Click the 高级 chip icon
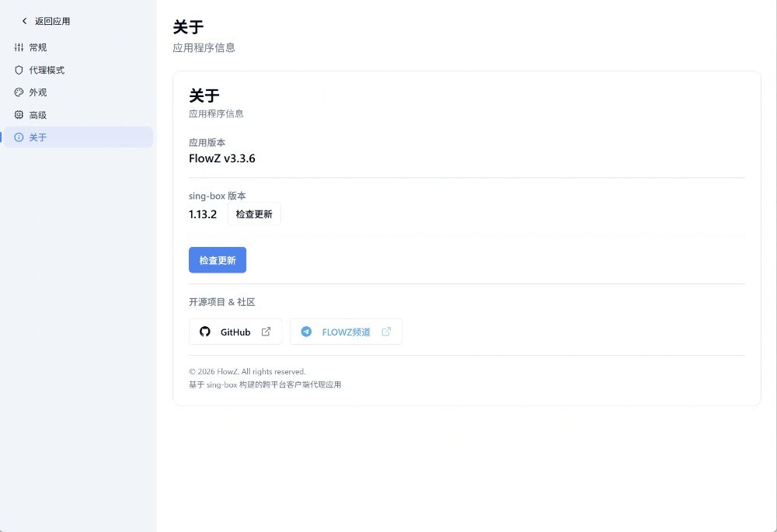 pos(19,115)
